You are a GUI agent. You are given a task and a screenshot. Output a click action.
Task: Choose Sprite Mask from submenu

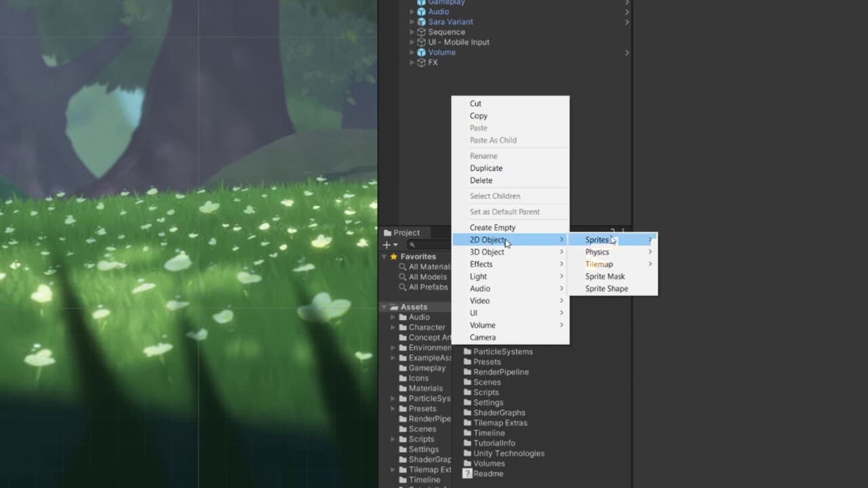(x=612, y=277)
